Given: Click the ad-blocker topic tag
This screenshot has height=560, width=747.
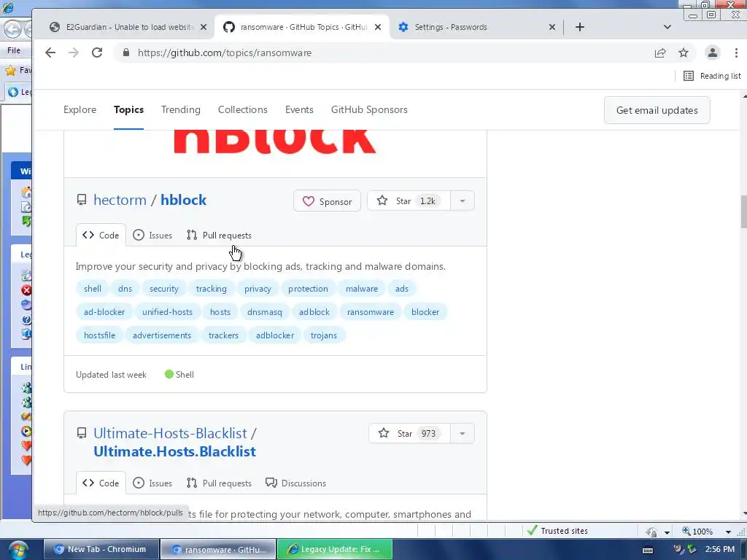Looking at the screenshot, I should 104,312.
